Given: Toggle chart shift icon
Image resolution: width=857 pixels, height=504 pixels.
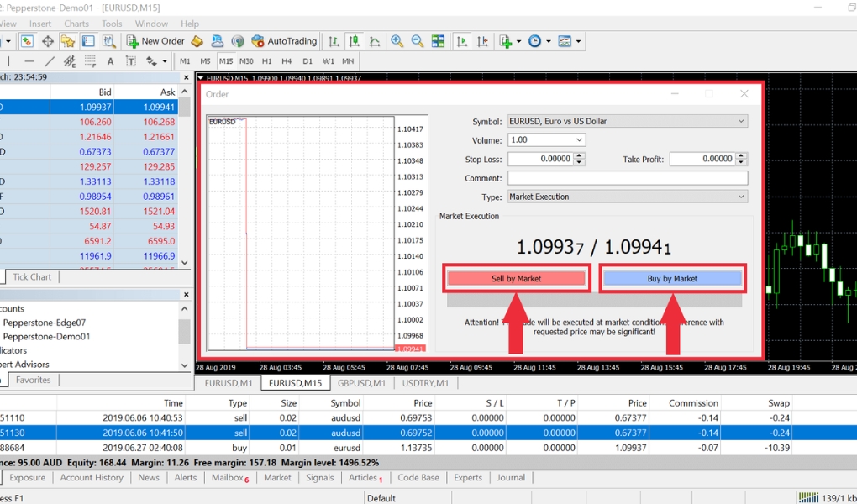Looking at the screenshot, I should pyautogui.click(x=482, y=41).
